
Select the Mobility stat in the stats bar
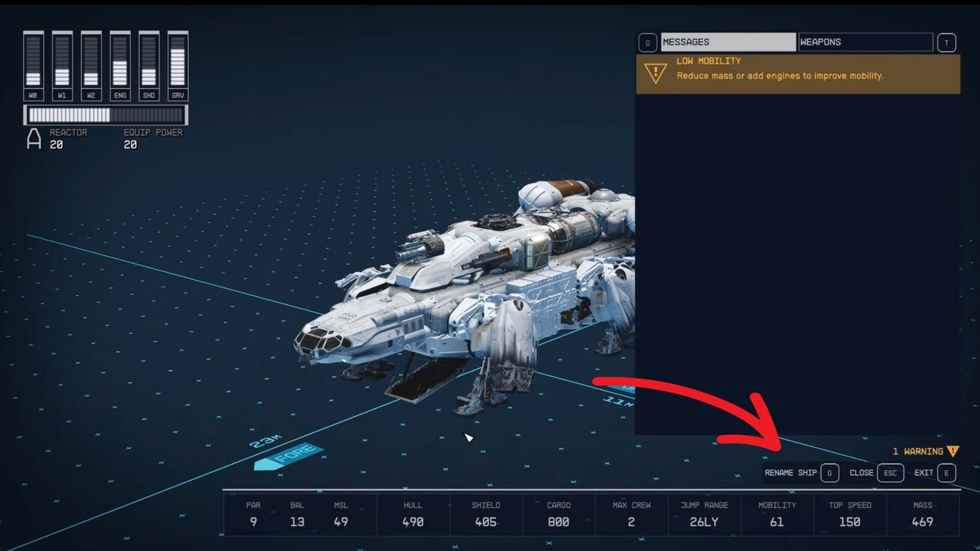coord(777,514)
